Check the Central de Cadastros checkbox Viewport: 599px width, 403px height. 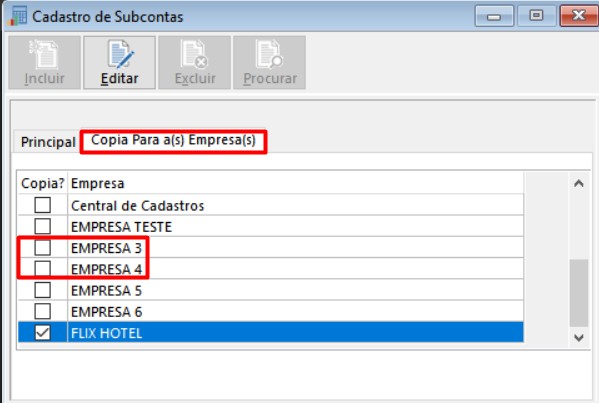pos(42,205)
